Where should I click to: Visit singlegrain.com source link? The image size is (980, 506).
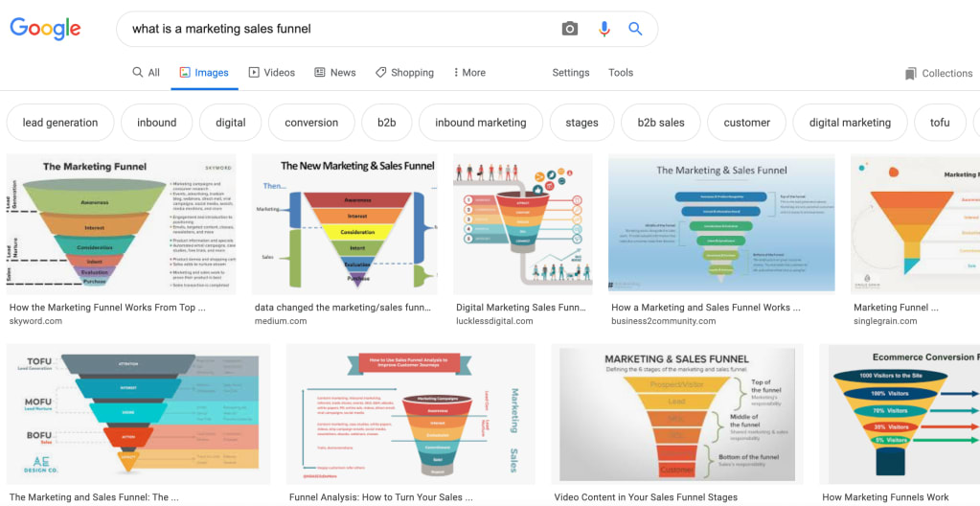click(x=885, y=321)
